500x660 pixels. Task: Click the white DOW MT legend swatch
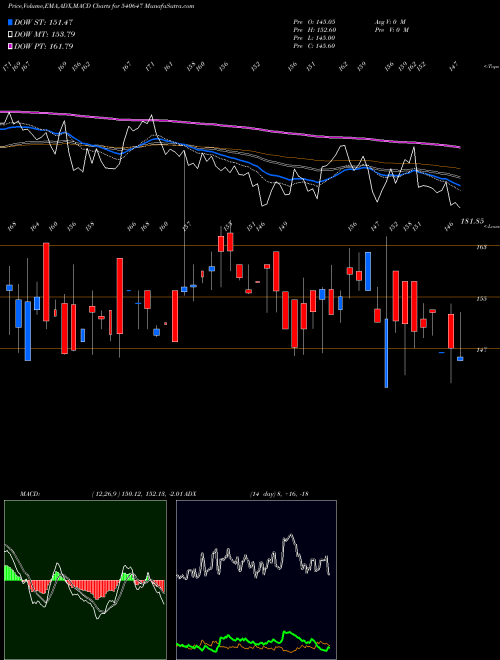tap(11, 35)
